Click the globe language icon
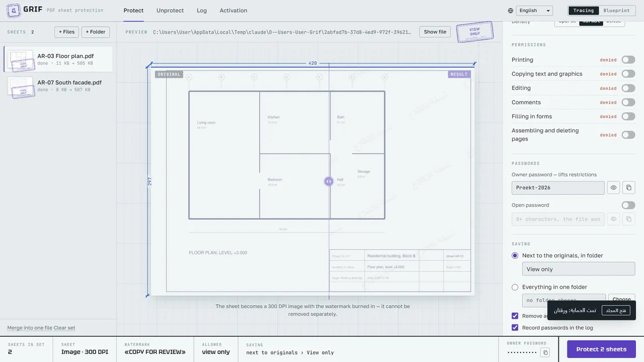 coord(511,11)
